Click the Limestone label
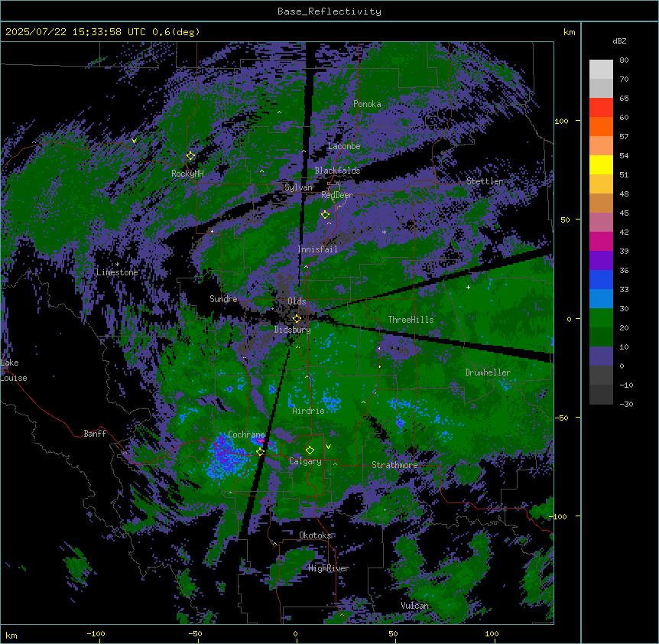The image size is (659, 644). point(117,272)
